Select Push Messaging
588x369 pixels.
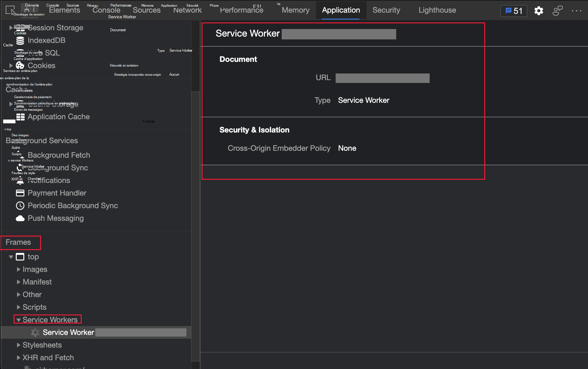[56, 218]
